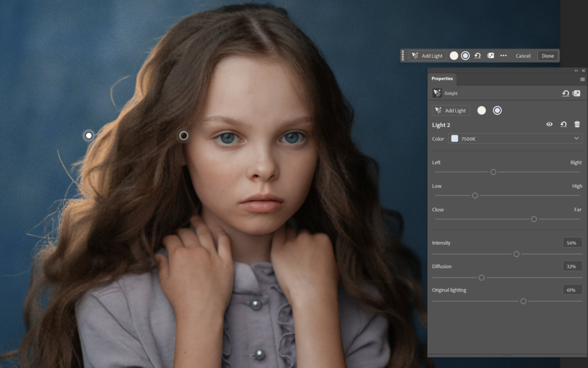Click the Relight icon in Properties panel
This screenshot has height=368, width=588.
point(437,93)
